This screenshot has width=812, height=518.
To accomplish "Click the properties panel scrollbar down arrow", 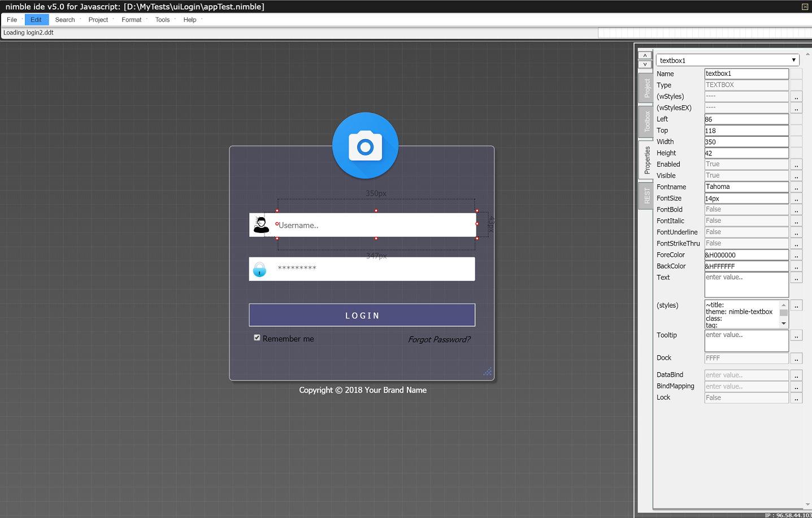I will coord(807,504).
